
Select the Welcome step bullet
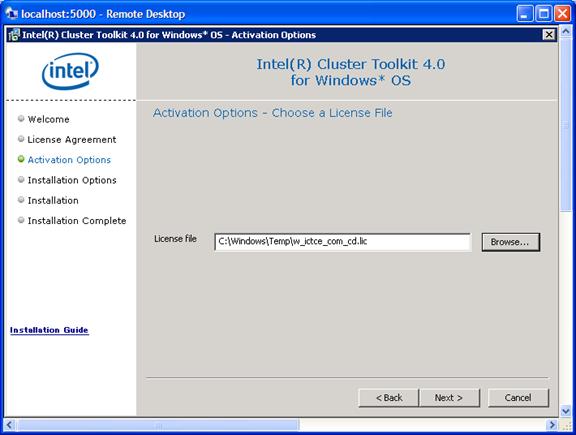[x=21, y=118]
